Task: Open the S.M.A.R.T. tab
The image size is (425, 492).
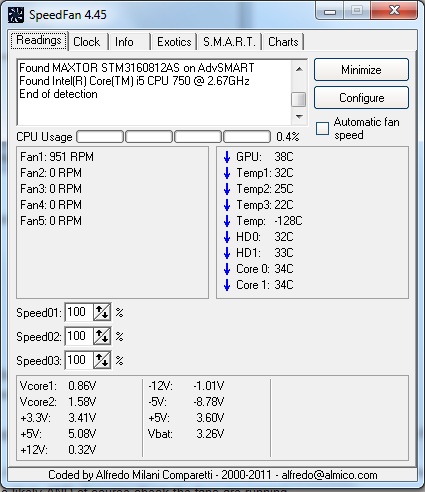Action: tap(229, 42)
